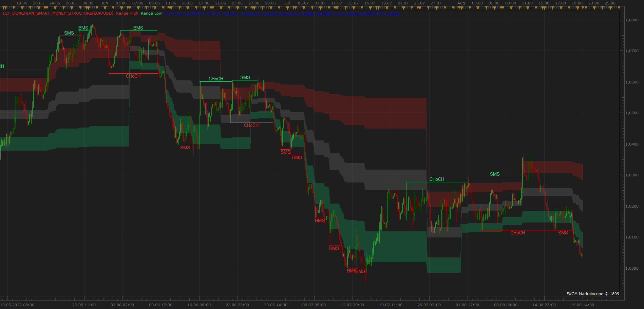Click the 1,0700 price axis label
The width and height of the screenshot is (644, 309).
pyautogui.click(x=632, y=51)
